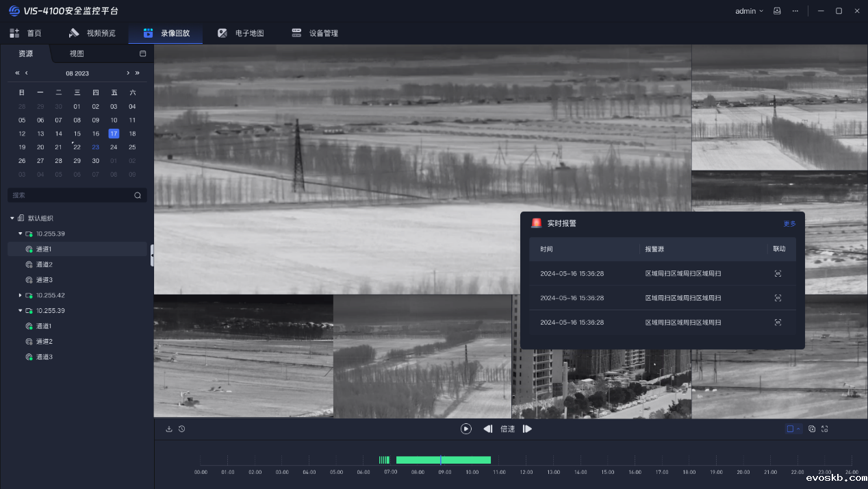Click the clock history icon beside download

pyautogui.click(x=182, y=429)
